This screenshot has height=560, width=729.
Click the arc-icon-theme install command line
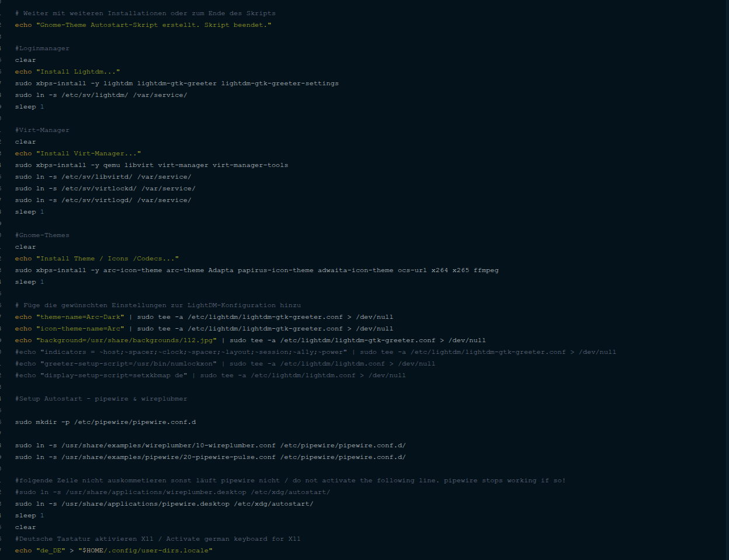(x=256, y=270)
